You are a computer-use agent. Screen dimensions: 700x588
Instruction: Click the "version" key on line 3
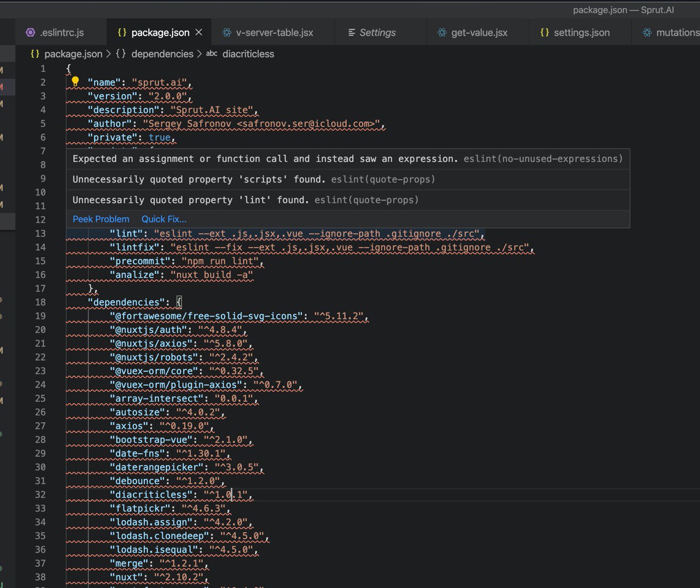(113, 96)
